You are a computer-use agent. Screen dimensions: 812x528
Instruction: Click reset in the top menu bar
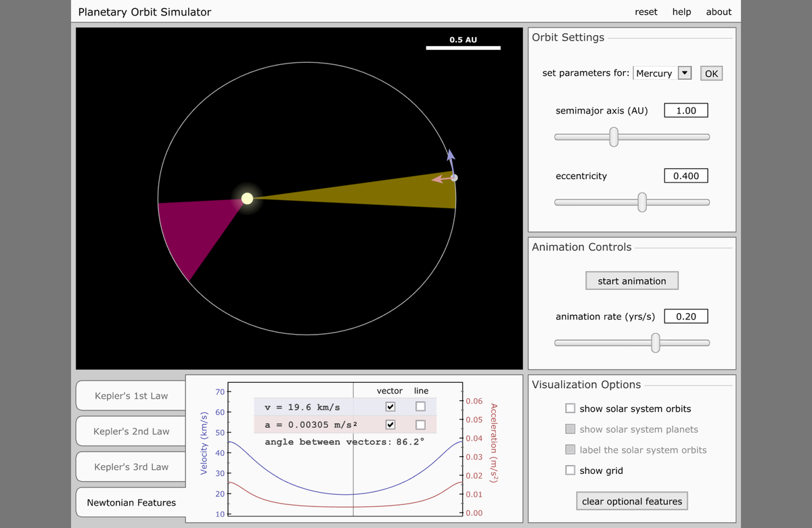(x=646, y=11)
